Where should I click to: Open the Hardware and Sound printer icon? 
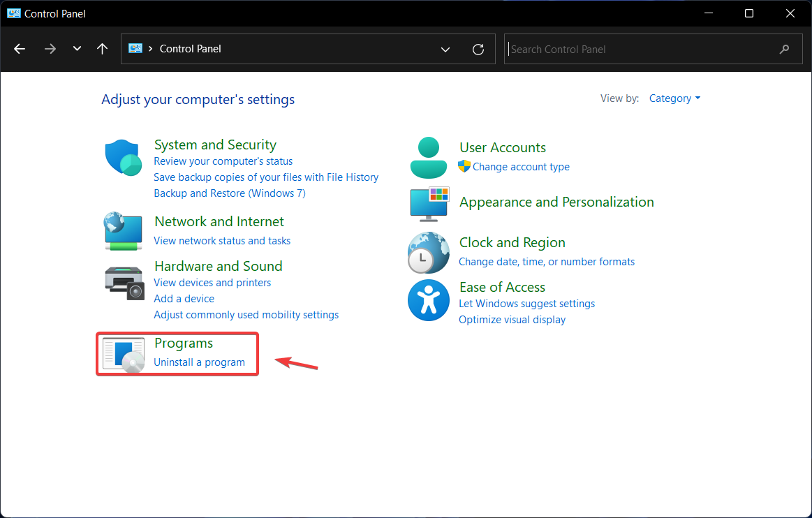pos(124,283)
